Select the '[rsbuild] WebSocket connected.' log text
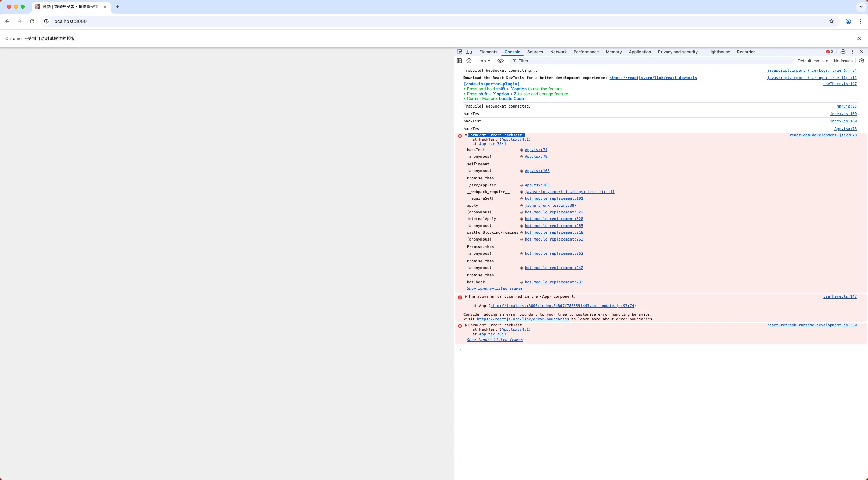This screenshot has height=480, width=868. [497, 106]
